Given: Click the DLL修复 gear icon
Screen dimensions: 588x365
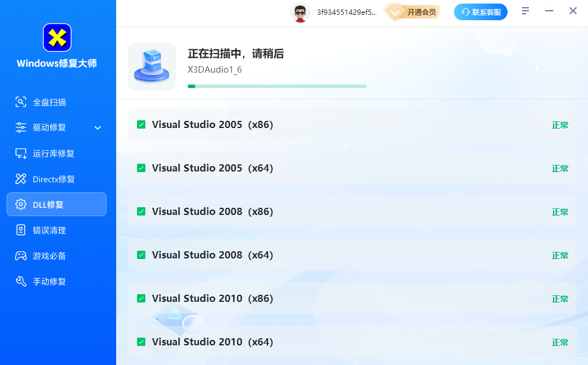Looking at the screenshot, I should pyautogui.click(x=21, y=204).
